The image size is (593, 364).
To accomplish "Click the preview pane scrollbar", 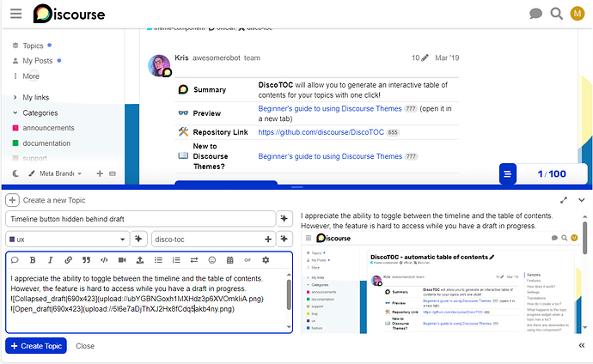I will 585,272.
